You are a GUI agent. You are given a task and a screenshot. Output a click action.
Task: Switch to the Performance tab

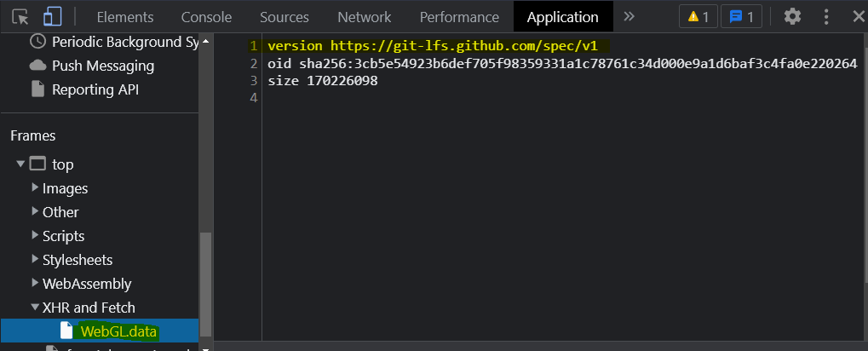tap(459, 17)
